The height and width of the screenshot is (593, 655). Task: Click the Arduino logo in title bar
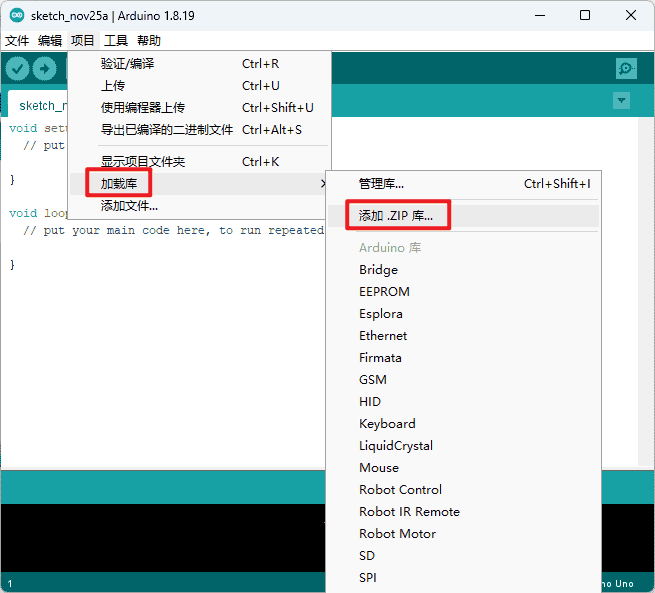tap(17, 16)
